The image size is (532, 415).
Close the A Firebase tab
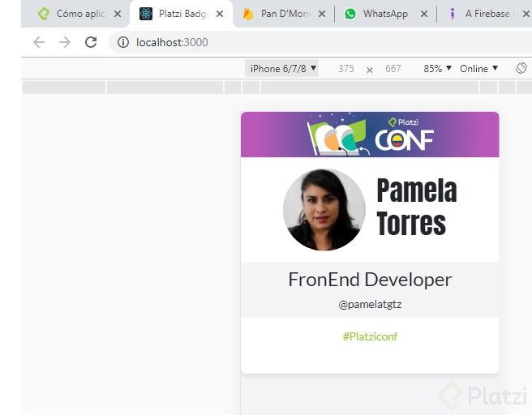pyautogui.click(x=526, y=14)
